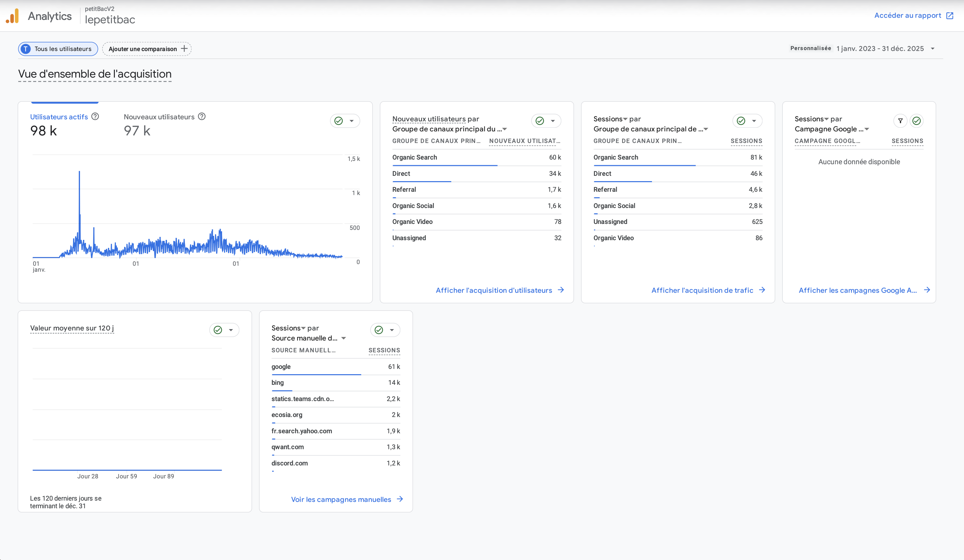This screenshot has width=964, height=560.
Task: Click green check status in Valeur moyenne card
Action: tap(218, 330)
